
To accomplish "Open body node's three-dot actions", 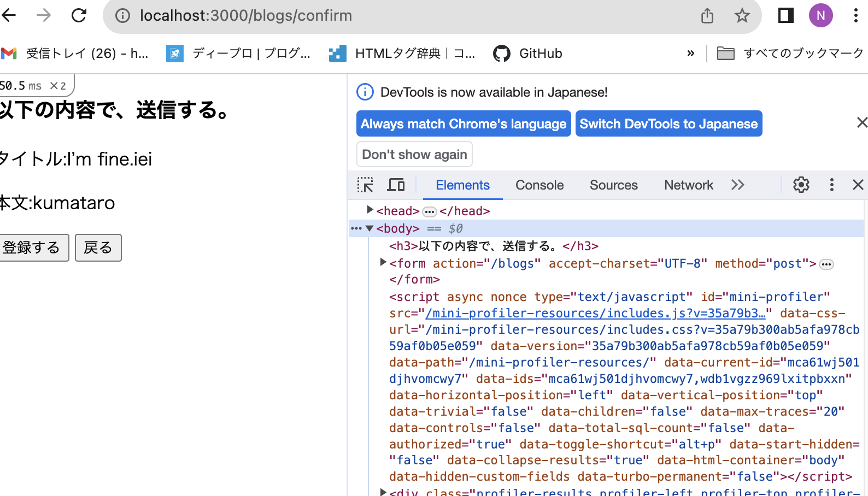I will [356, 228].
